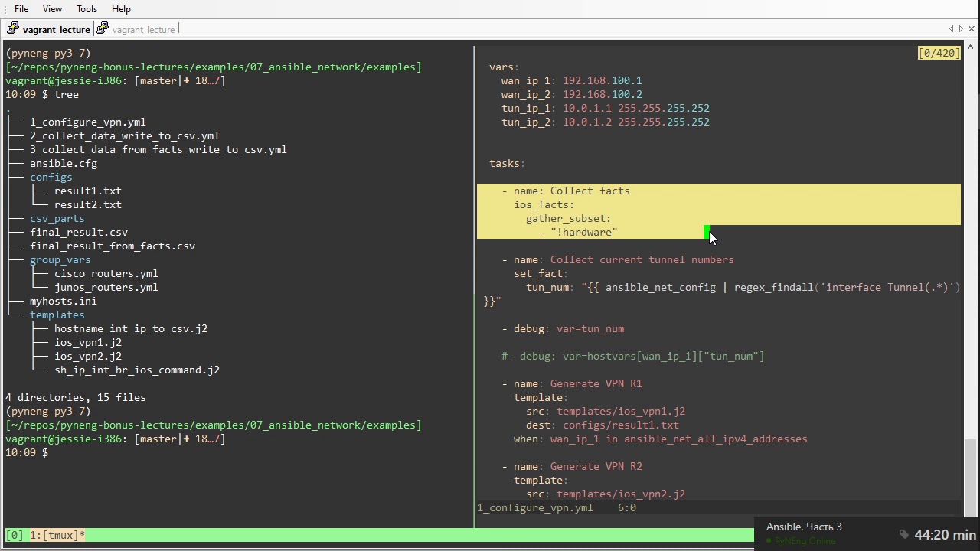Viewport: 980px width, 551px height.
Task: Select 3_collect_data_from_facts_write_to_csv.yml line
Action: point(158,149)
